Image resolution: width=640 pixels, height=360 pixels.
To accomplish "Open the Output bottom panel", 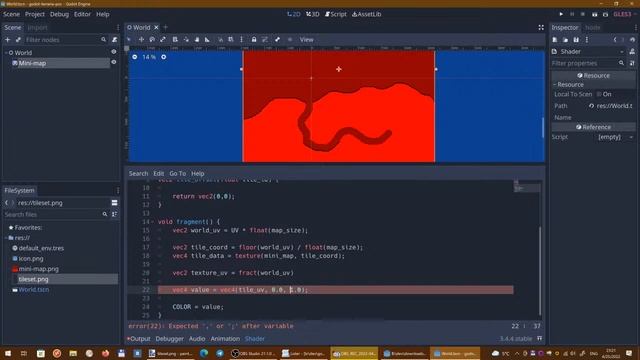I will click(x=139, y=339).
